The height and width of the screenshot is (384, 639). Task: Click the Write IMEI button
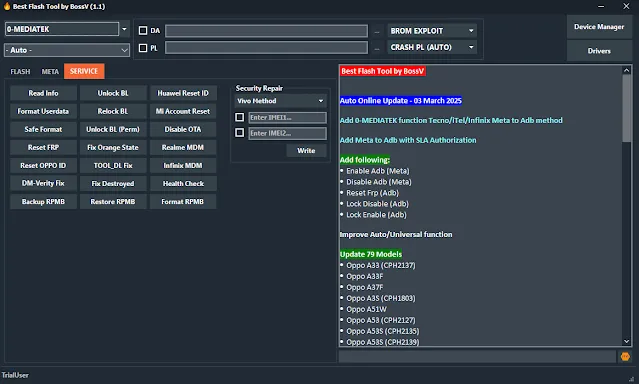pos(306,151)
